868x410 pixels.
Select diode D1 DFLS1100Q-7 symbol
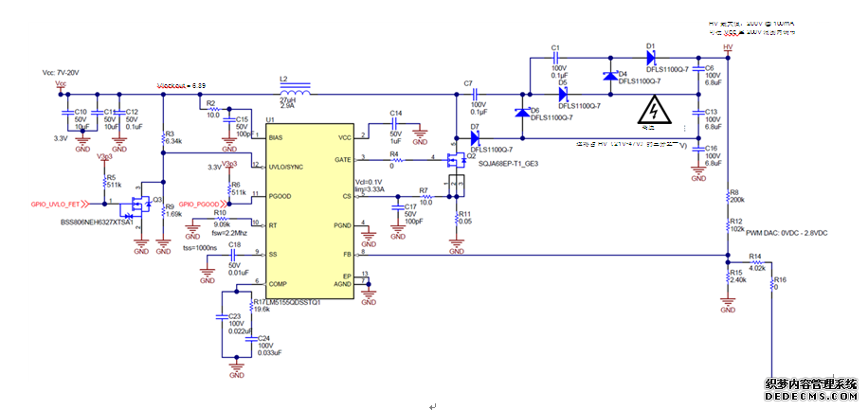tap(652, 57)
